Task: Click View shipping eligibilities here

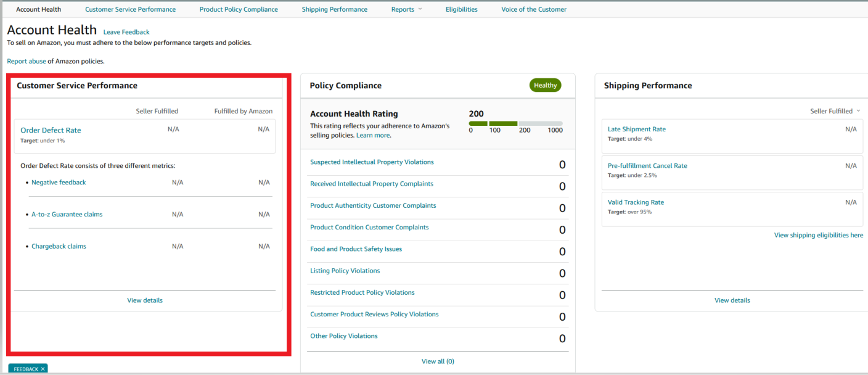Action: [818, 235]
